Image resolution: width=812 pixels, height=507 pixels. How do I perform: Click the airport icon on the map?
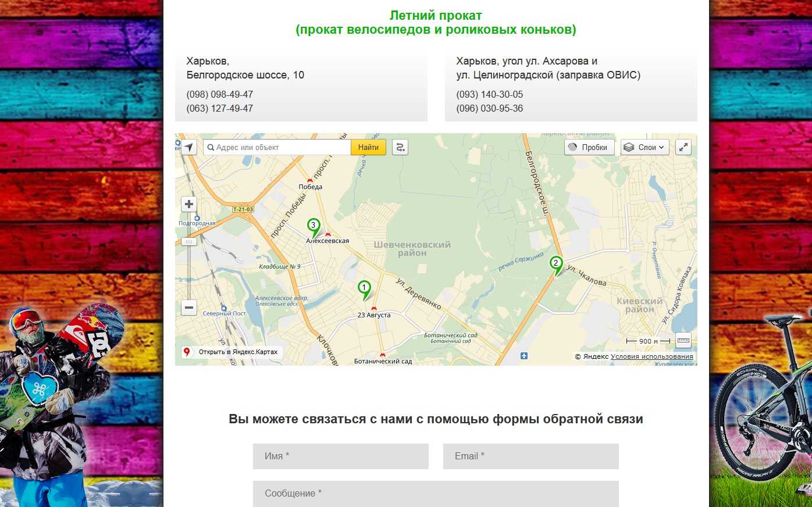click(x=524, y=356)
